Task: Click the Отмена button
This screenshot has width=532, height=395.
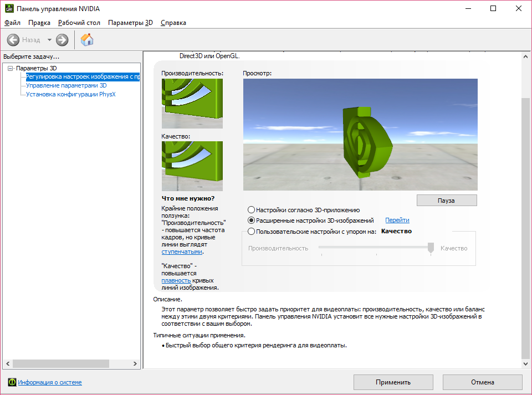Action: [483, 382]
